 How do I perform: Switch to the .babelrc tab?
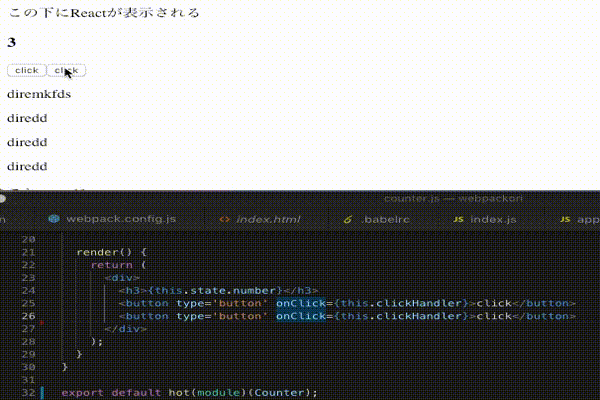tap(385, 219)
